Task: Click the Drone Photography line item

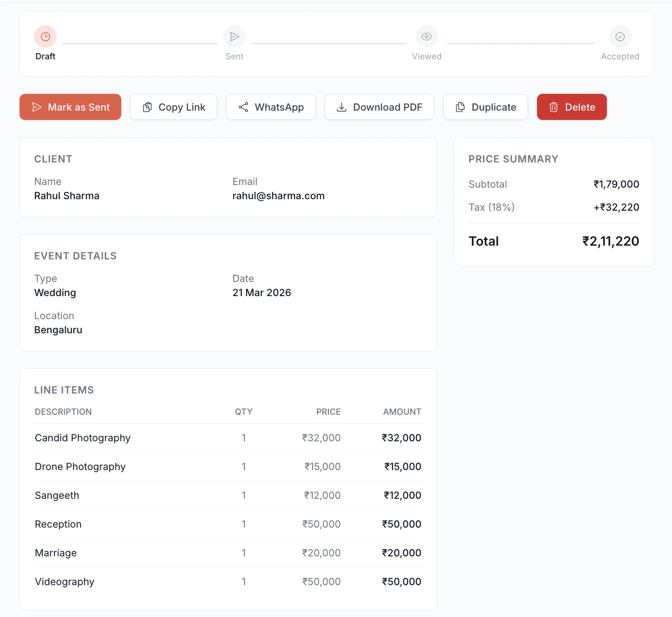Action: [x=80, y=467]
